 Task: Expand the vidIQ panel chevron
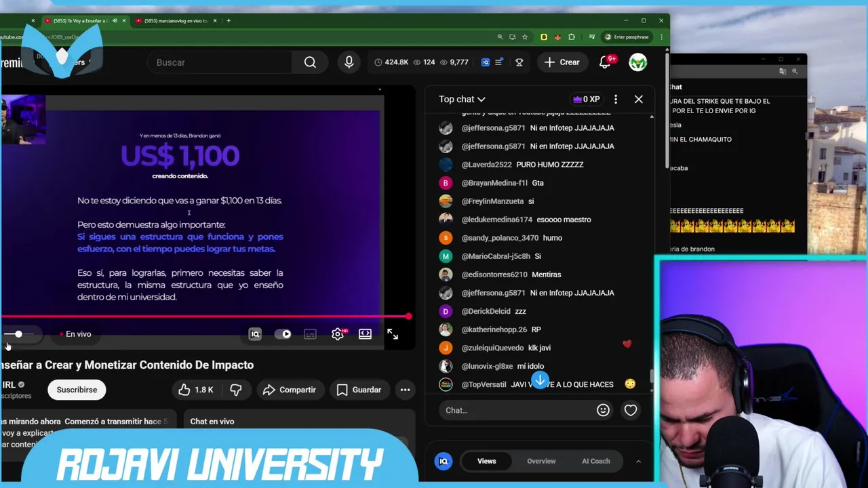pos(638,461)
